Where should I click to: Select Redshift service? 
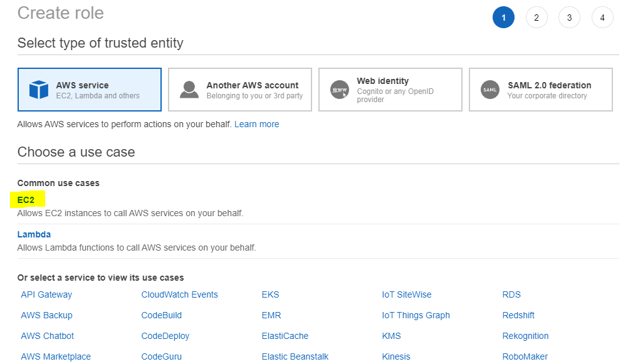tap(518, 315)
